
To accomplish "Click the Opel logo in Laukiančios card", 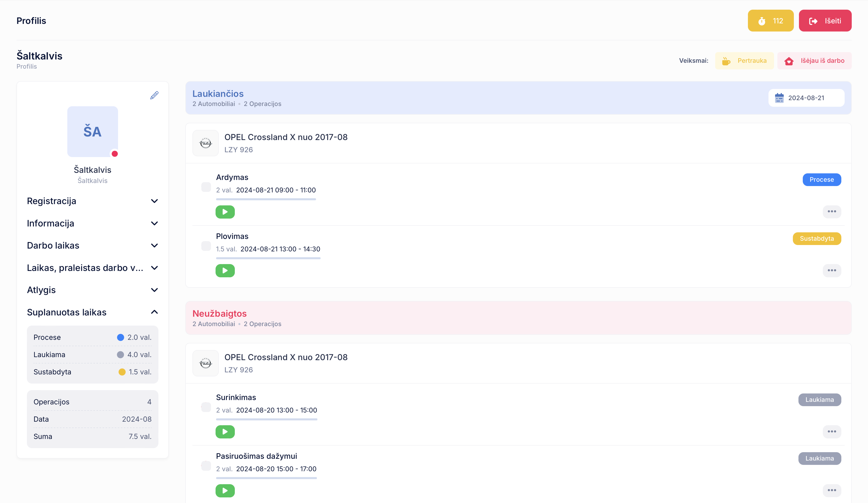I will pyautogui.click(x=206, y=143).
